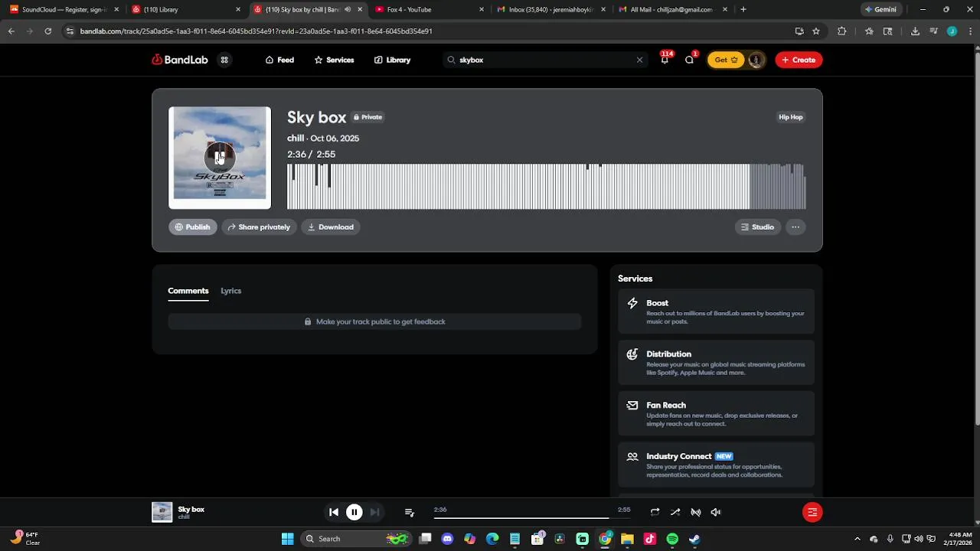Mute the player volume
Viewport: 980px width, 551px height.
coord(716,512)
